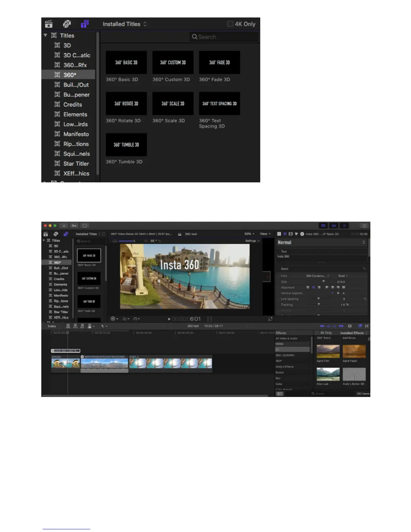This screenshot has height=532, width=411.
Task: Click the background tasks circle icon in toolbar
Action: click(x=85, y=226)
